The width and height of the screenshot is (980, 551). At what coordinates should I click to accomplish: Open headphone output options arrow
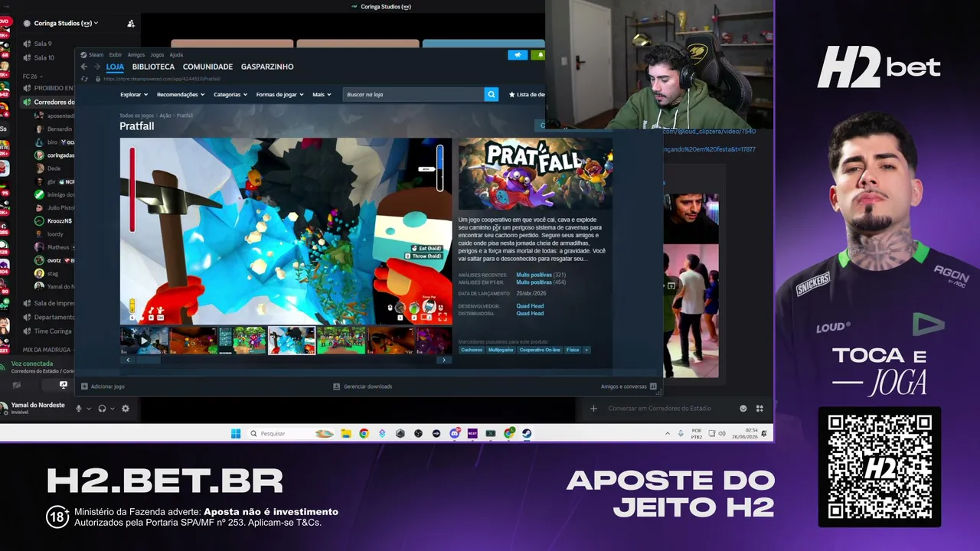coord(113,409)
